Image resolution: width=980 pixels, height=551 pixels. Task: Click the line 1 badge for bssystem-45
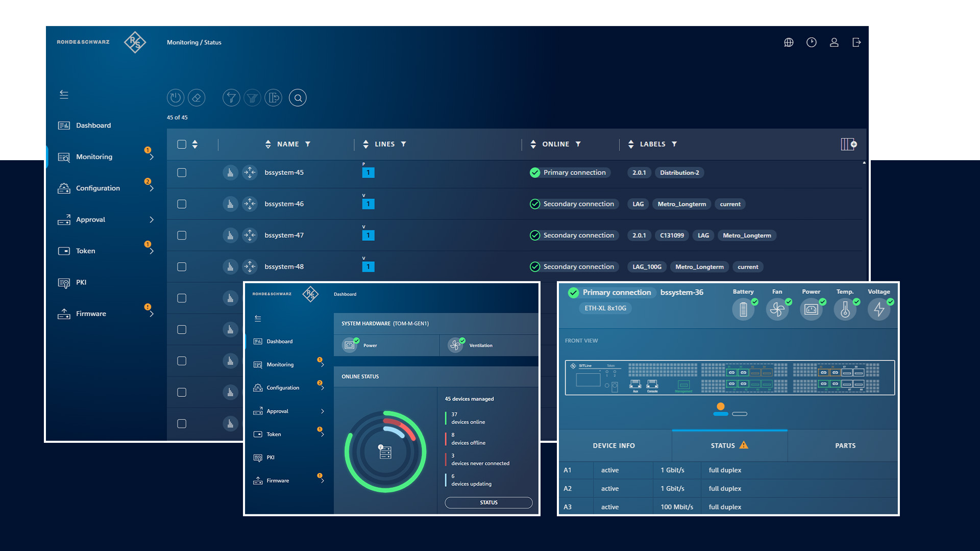point(368,172)
